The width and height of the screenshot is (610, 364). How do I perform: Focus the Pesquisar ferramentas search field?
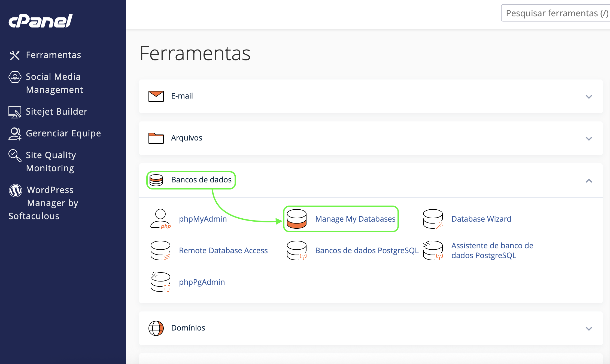(x=555, y=13)
